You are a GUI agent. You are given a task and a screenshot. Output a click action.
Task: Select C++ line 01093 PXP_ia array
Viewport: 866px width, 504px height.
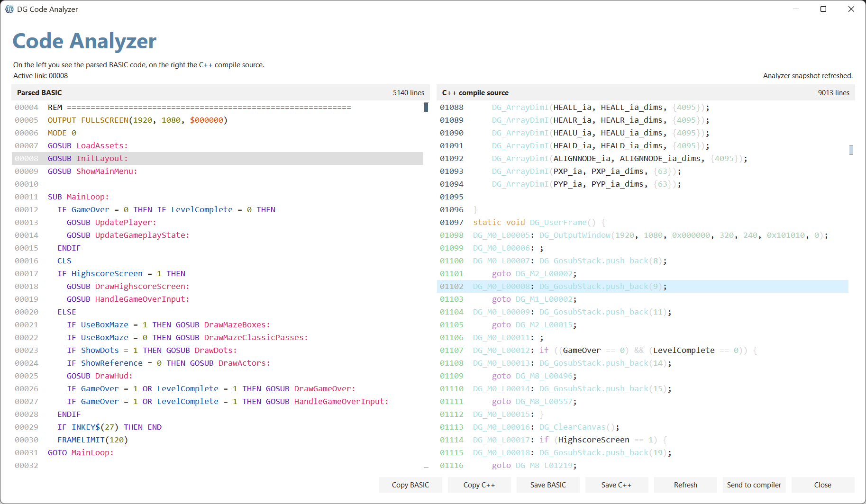(x=643, y=171)
